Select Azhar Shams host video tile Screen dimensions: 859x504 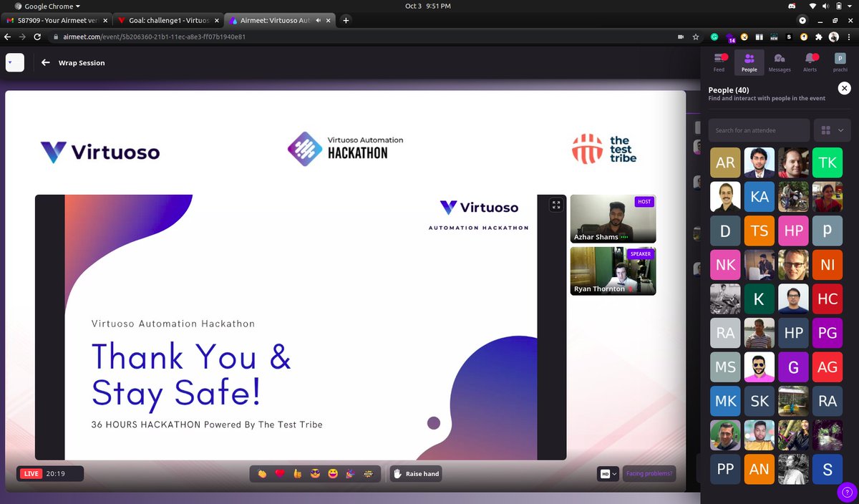click(x=613, y=219)
